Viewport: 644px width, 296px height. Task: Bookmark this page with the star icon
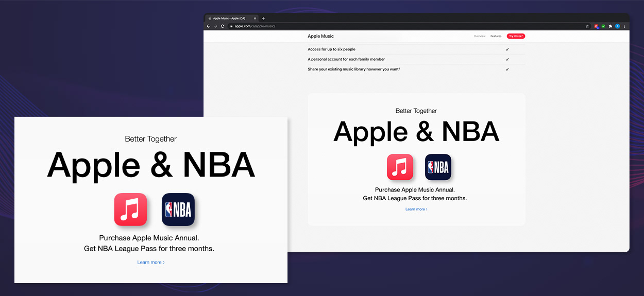(x=587, y=26)
